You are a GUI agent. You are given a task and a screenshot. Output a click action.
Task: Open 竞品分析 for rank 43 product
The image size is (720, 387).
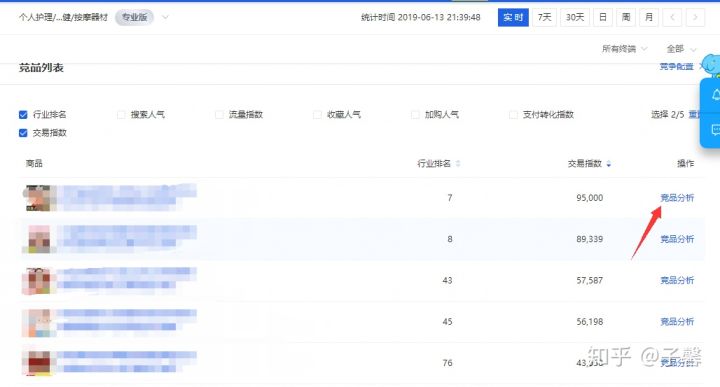(x=677, y=280)
